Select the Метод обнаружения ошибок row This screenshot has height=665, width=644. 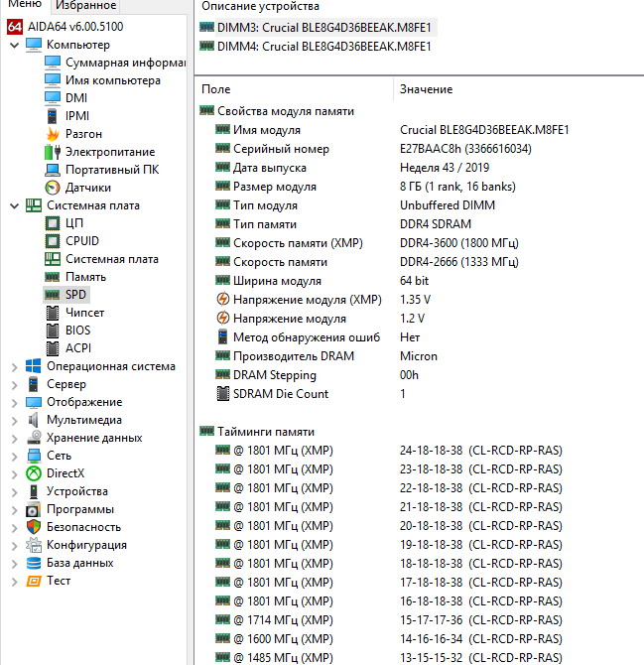(x=318, y=337)
